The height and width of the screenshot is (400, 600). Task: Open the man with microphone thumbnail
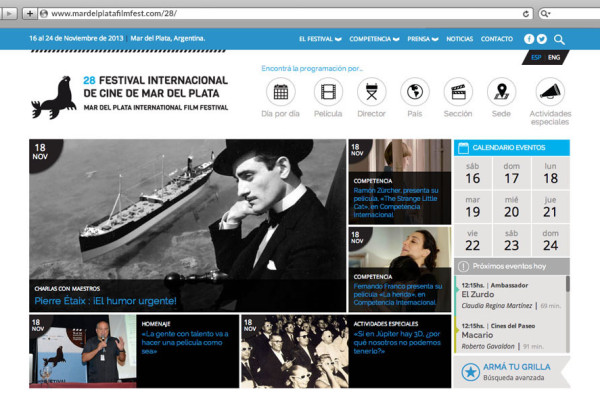pos(83,351)
